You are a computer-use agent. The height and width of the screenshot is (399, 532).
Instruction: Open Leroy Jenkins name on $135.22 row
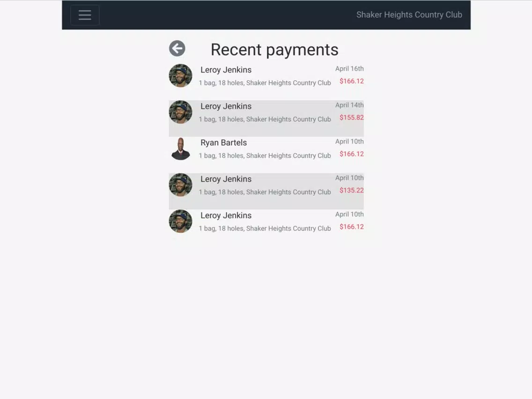pos(226,179)
